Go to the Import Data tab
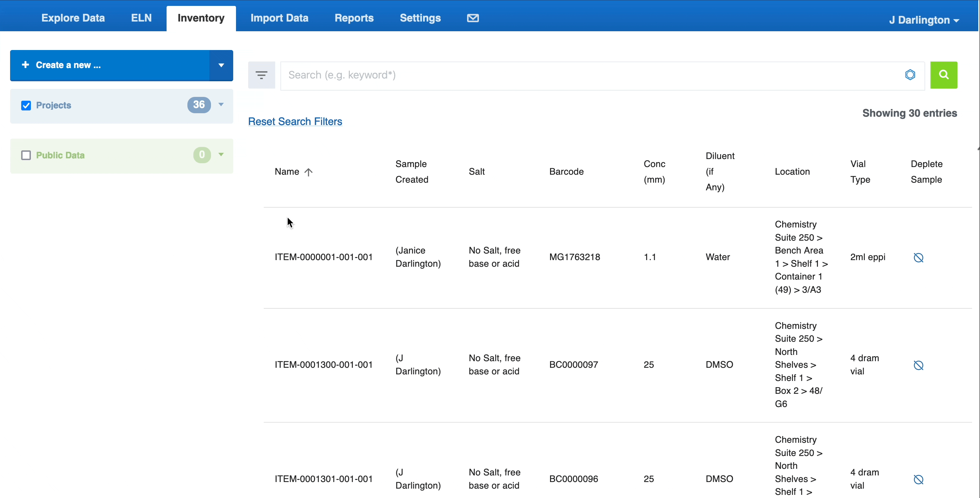The height and width of the screenshot is (498, 980). click(x=279, y=18)
